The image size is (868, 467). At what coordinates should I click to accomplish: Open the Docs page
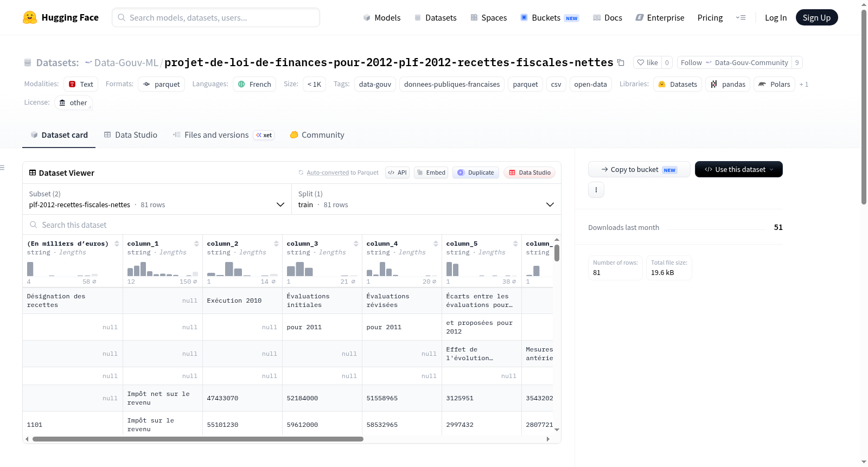(x=608, y=17)
